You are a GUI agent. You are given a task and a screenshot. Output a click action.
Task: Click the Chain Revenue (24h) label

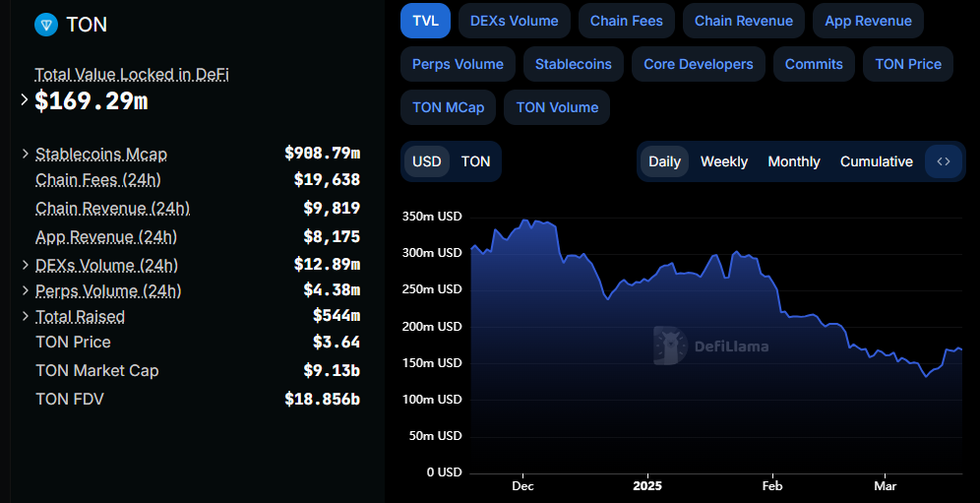point(112,208)
